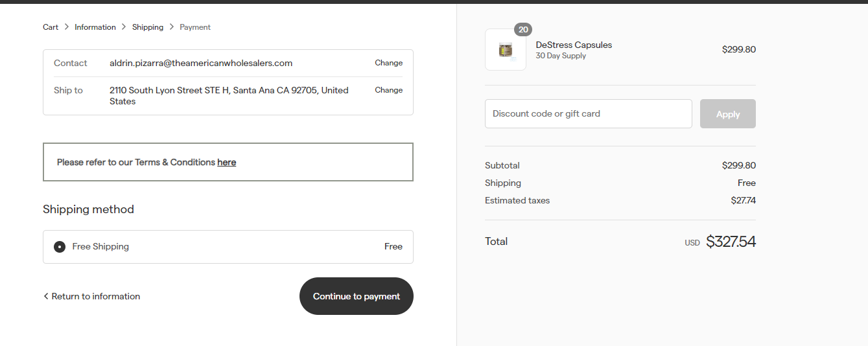Focus the Discount code or gift card field
Screen dimensions: 868x346
[589, 113]
